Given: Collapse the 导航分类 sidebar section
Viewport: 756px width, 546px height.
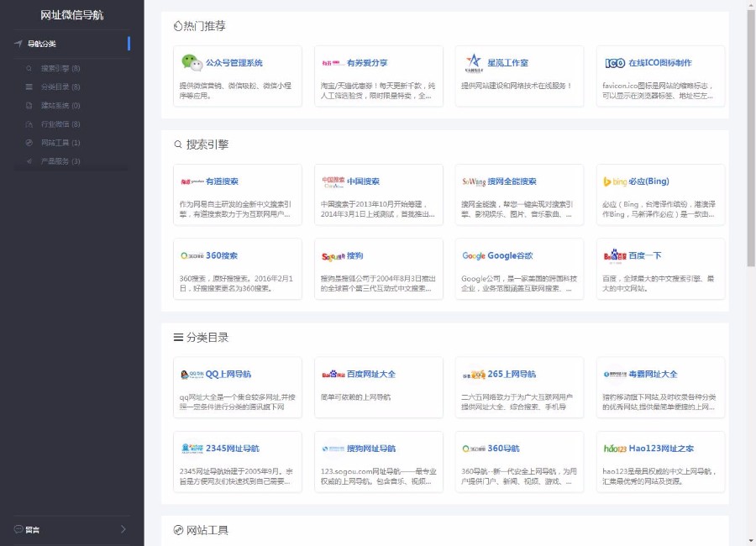Looking at the screenshot, I should 72,44.
